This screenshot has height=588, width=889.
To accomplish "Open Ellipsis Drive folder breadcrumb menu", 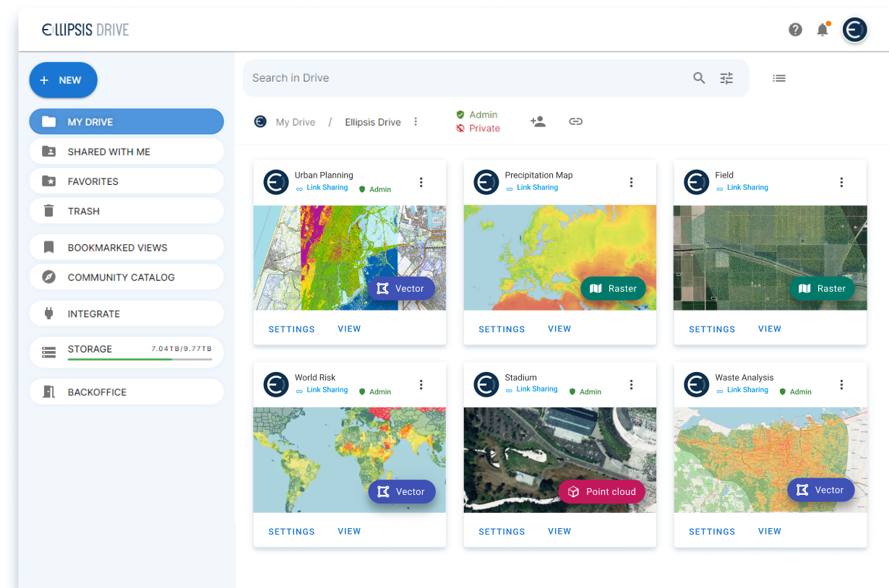I will point(416,121).
